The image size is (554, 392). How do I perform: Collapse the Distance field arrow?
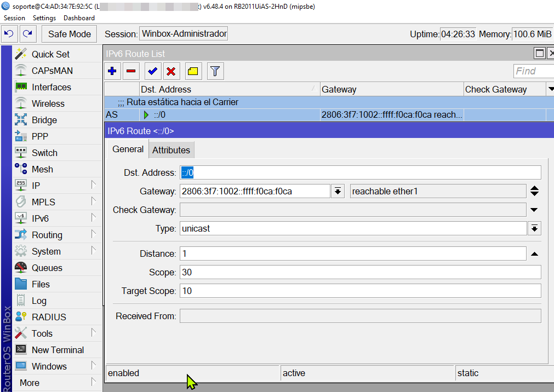click(x=534, y=253)
